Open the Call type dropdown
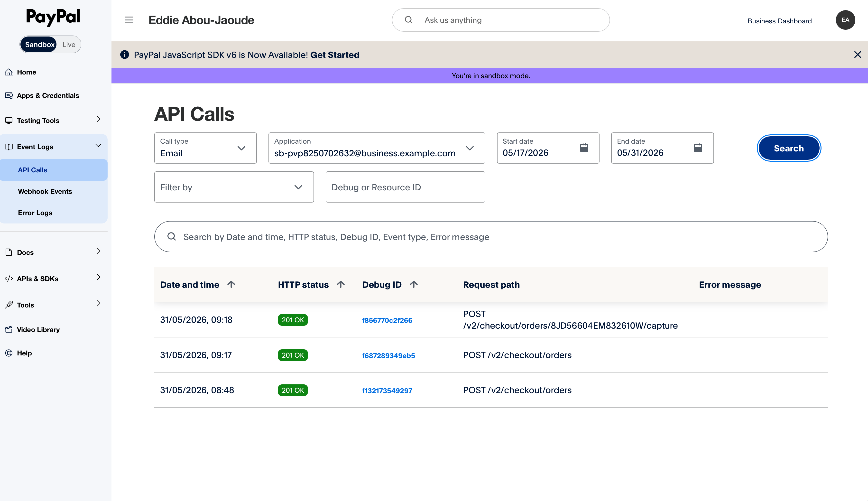 coord(205,148)
